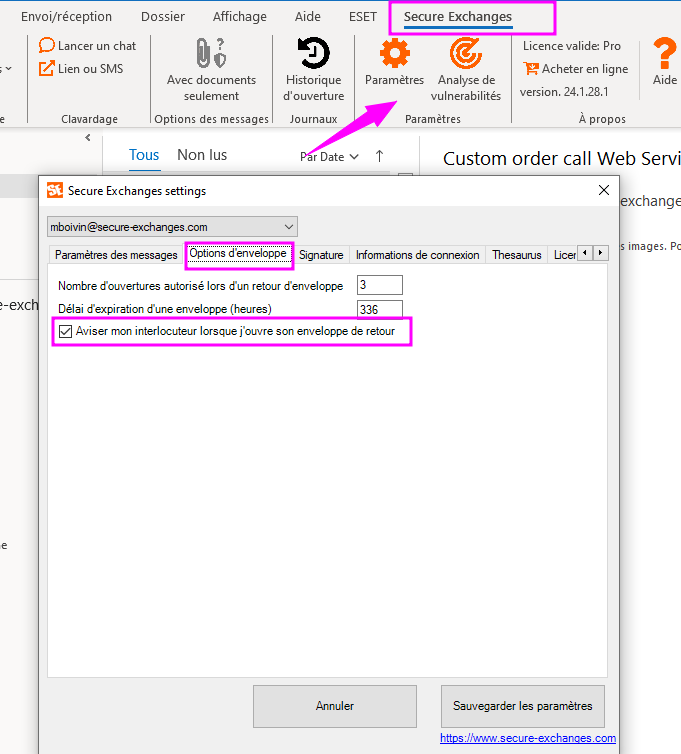Launch Analyse de vulnerabilités tool
This screenshot has width=681, height=754.
click(466, 69)
